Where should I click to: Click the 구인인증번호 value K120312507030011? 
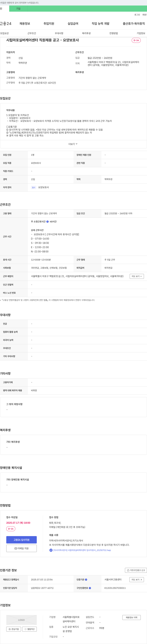pyautogui.click(x=115, y=588)
